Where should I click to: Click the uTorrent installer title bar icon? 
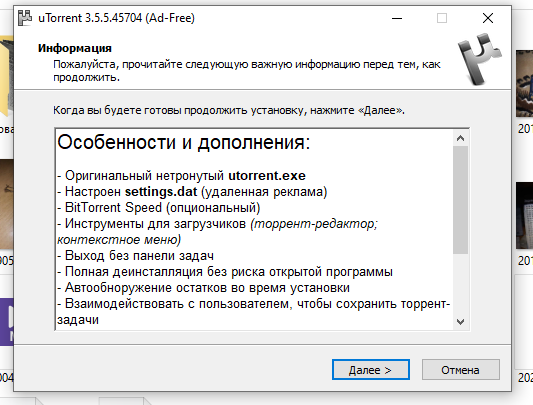click(x=25, y=18)
